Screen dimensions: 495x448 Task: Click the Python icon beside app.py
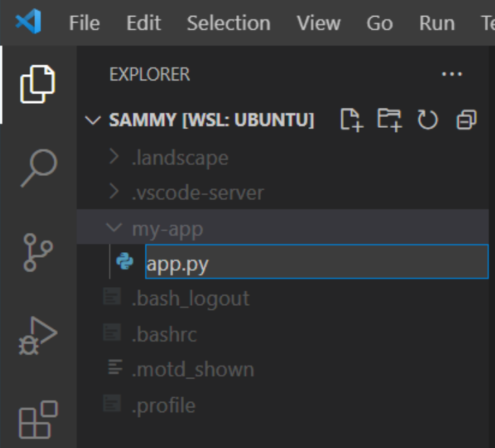click(125, 261)
